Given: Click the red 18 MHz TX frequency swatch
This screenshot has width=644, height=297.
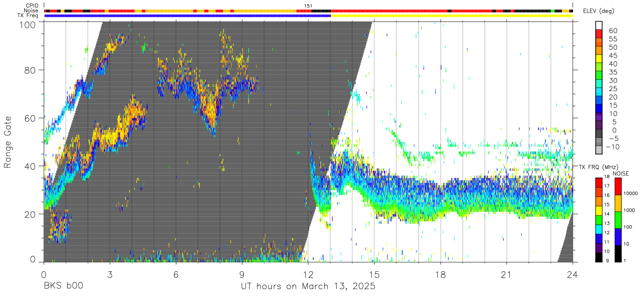Looking at the screenshot, I should tap(599, 182).
